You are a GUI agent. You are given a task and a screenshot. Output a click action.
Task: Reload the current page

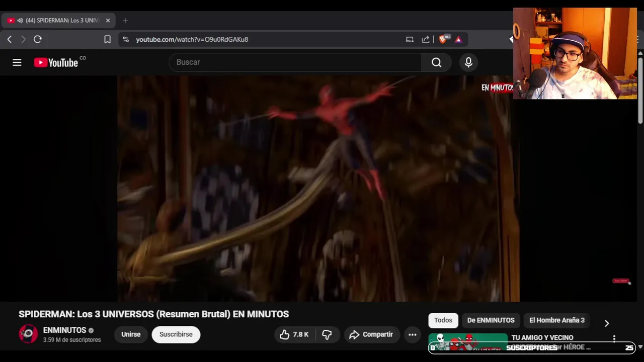[x=38, y=39]
